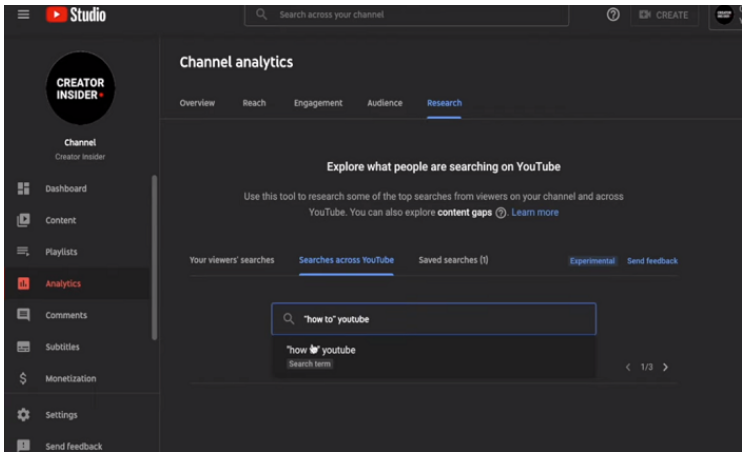This screenshot has height=454, width=743.
Task: Open Your viewers' searches tab
Action: tap(232, 260)
